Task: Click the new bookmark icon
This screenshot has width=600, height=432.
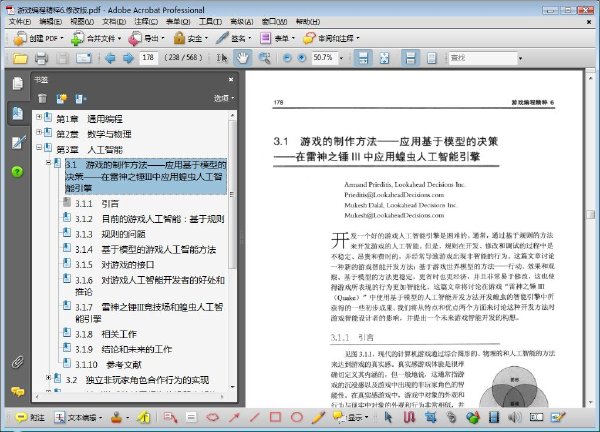Action: tap(62, 99)
